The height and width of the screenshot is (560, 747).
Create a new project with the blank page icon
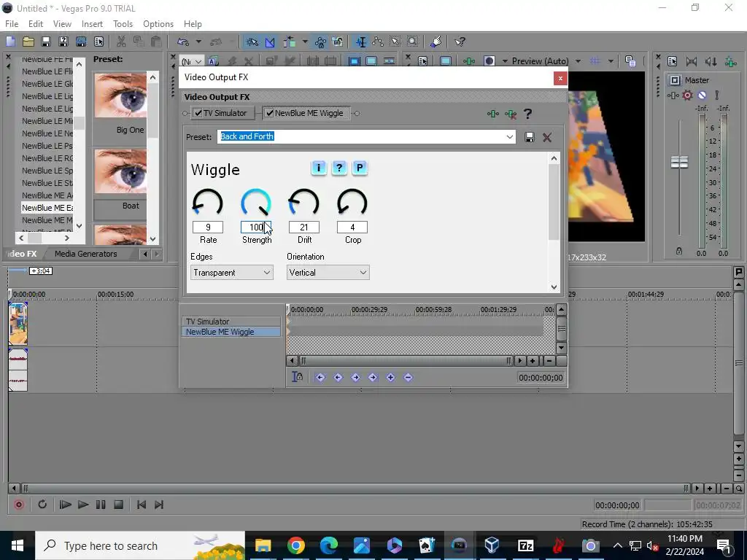(10, 42)
